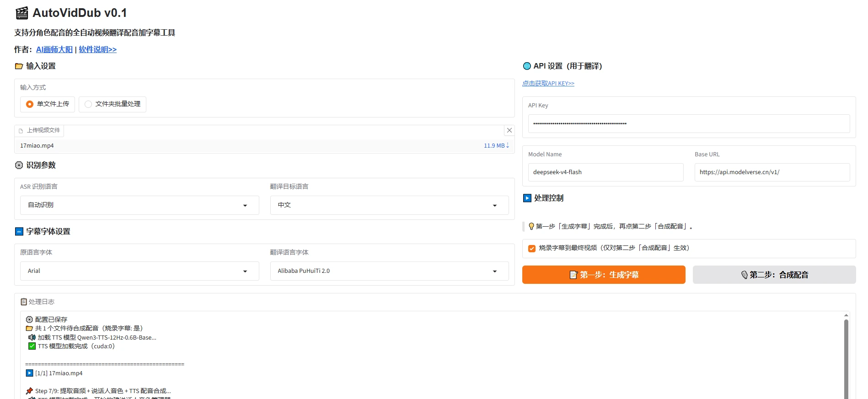Click the Model Name field with deepseek-v4-flash

pyautogui.click(x=605, y=172)
